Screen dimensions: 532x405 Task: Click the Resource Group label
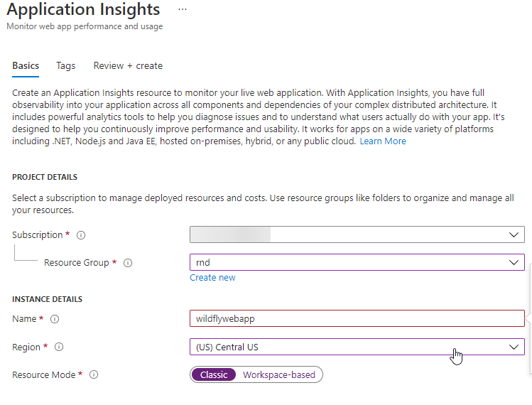[x=76, y=263]
